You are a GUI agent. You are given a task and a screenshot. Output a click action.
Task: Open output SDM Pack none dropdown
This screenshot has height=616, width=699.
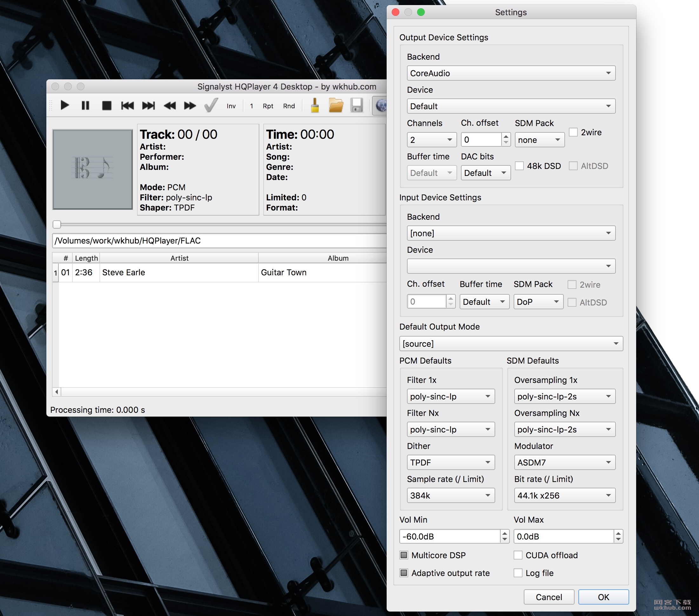pos(539,139)
